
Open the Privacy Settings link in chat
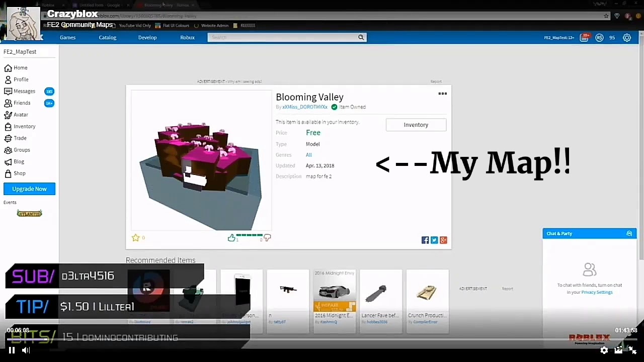pyautogui.click(x=597, y=292)
